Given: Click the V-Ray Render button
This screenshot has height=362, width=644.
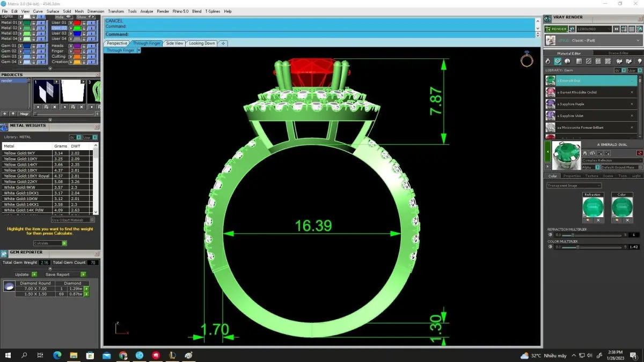Looking at the screenshot, I should 556,29.
